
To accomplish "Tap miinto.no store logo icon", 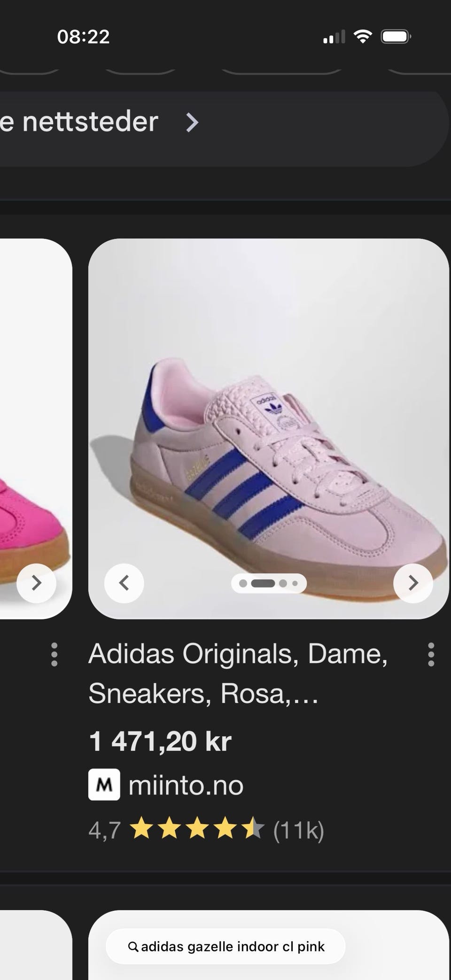I will point(104,785).
